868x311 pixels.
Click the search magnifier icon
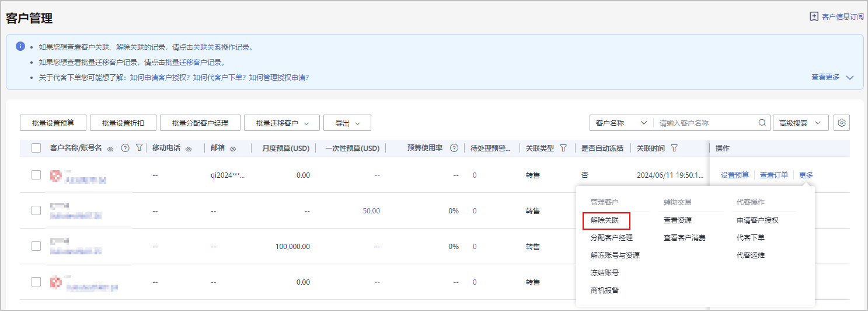[762, 123]
